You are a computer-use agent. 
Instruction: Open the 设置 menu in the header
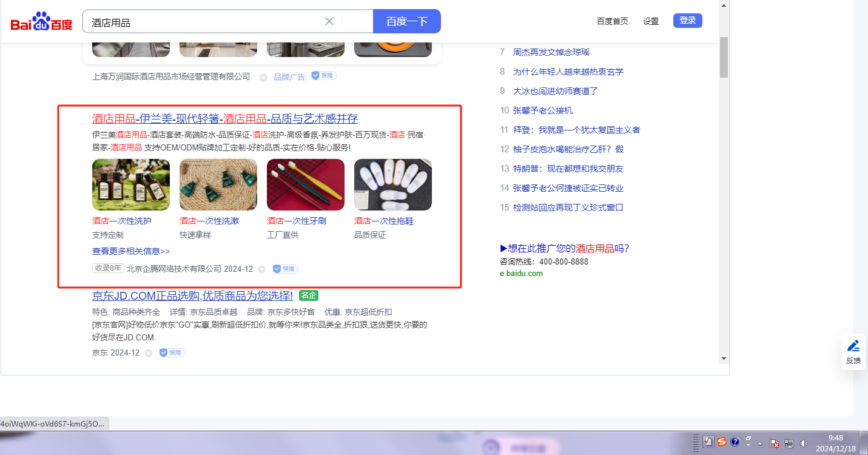coord(651,21)
